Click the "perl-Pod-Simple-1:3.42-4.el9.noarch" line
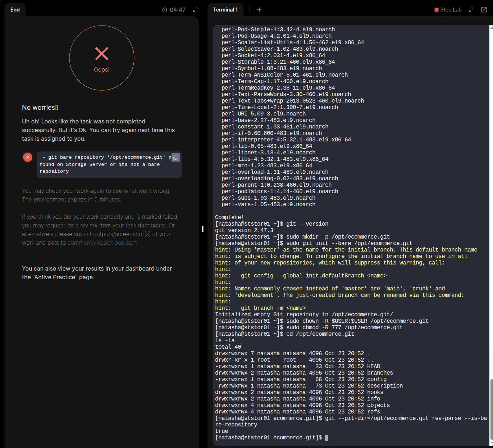 278,30
